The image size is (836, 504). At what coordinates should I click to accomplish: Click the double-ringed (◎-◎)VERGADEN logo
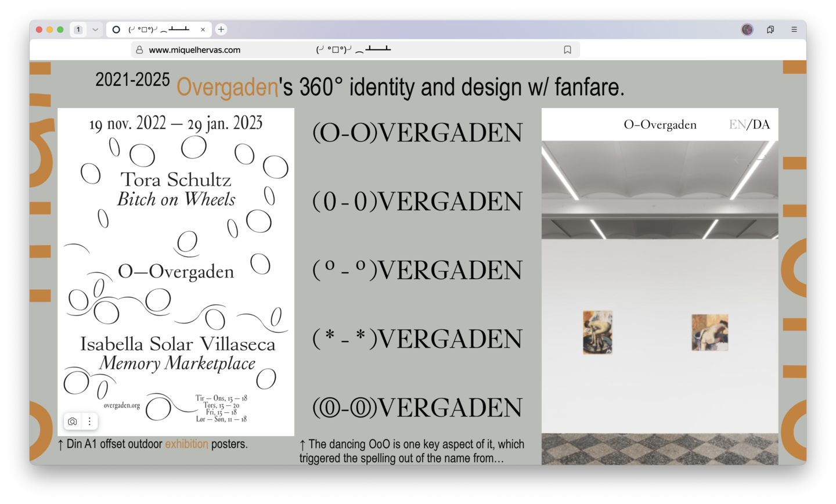pos(417,408)
